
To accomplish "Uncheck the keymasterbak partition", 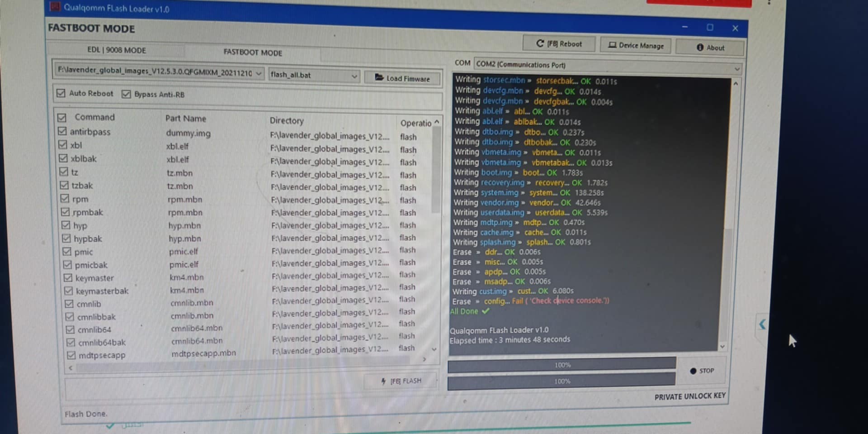I will [x=68, y=291].
